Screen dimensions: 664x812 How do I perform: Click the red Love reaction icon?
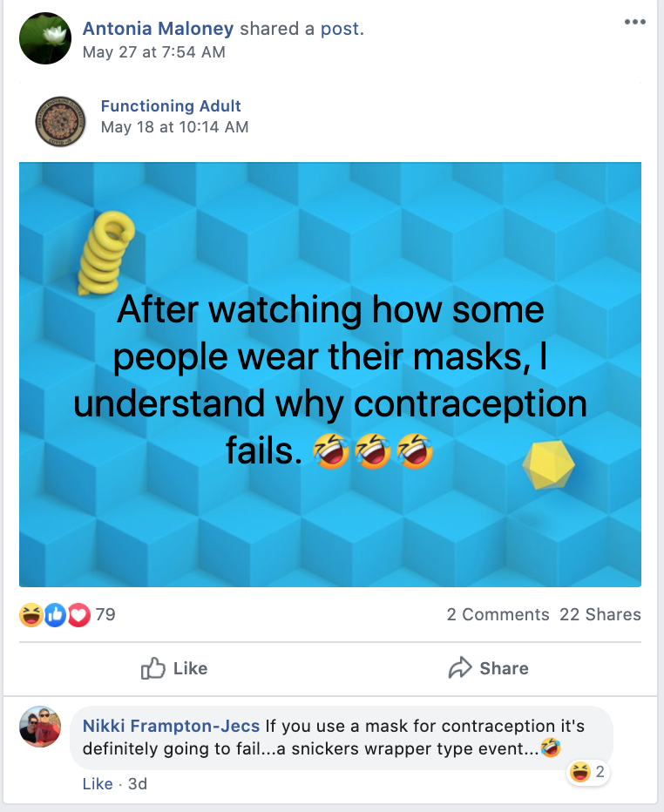click(x=78, y=615)
